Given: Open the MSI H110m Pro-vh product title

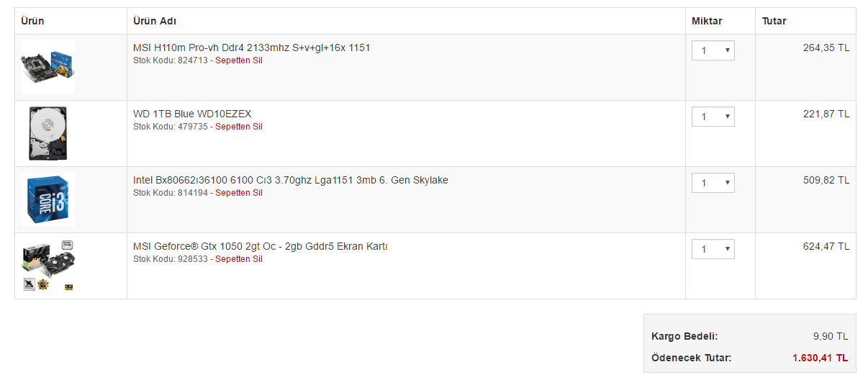Looking at the screenshot, I should [x=252, y=47].
